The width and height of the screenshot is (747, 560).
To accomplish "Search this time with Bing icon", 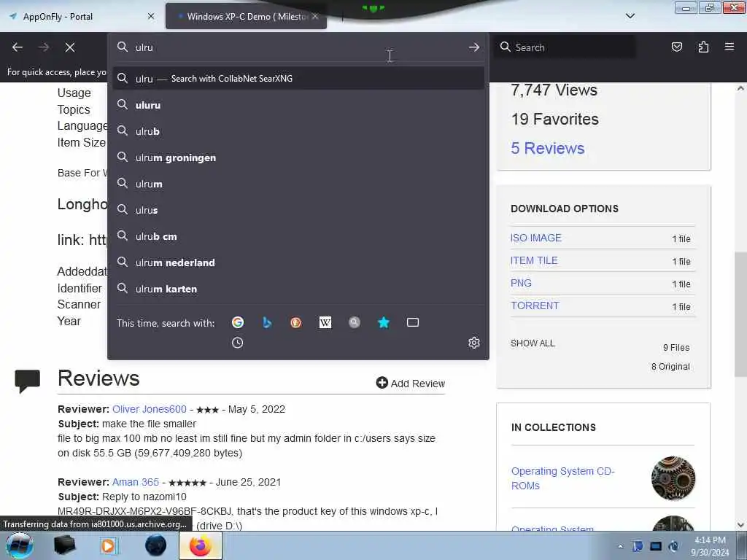I will coord(267,322).
